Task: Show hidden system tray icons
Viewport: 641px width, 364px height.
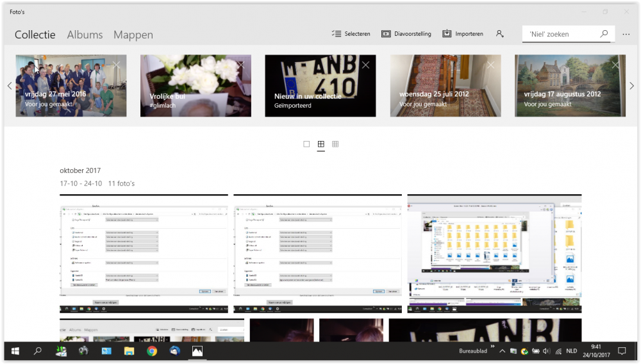Action: point(502,351)
